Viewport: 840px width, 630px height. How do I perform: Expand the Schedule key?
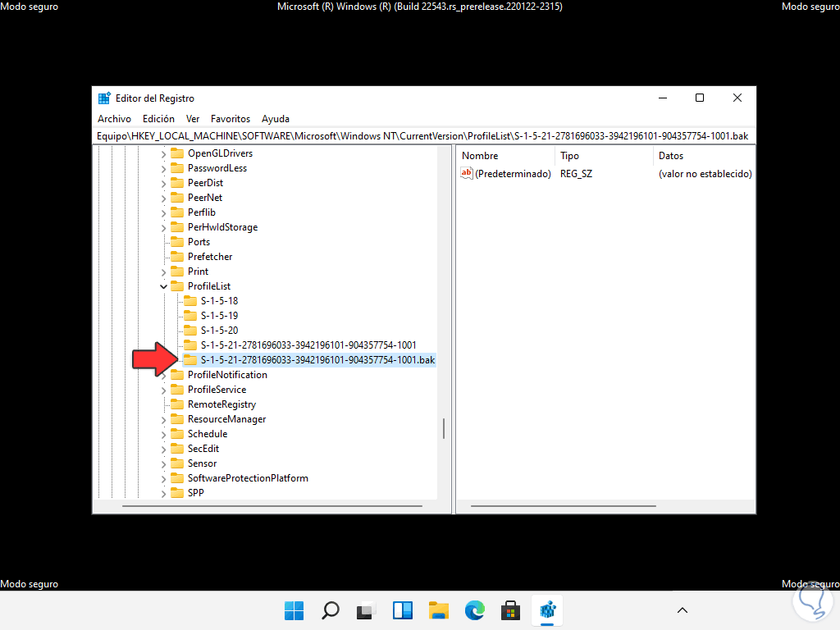tap(164, 435)
